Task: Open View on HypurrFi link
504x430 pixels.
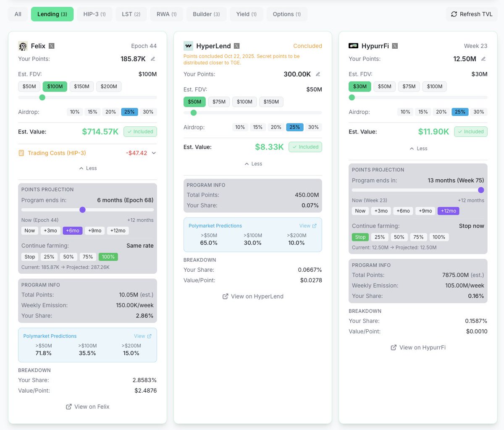Action: click(418, 347)
